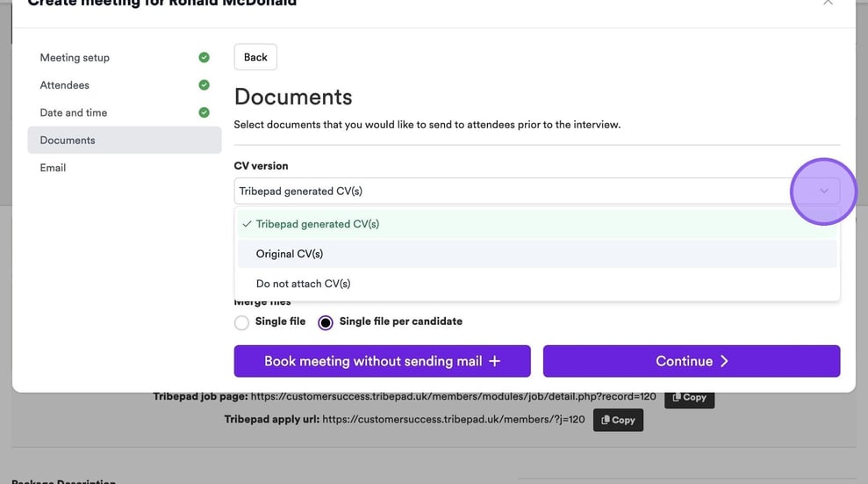Viewport: 868px width, 484px height.
Task: Click the green checkmark beside Attendees
Action: (204, 85)
